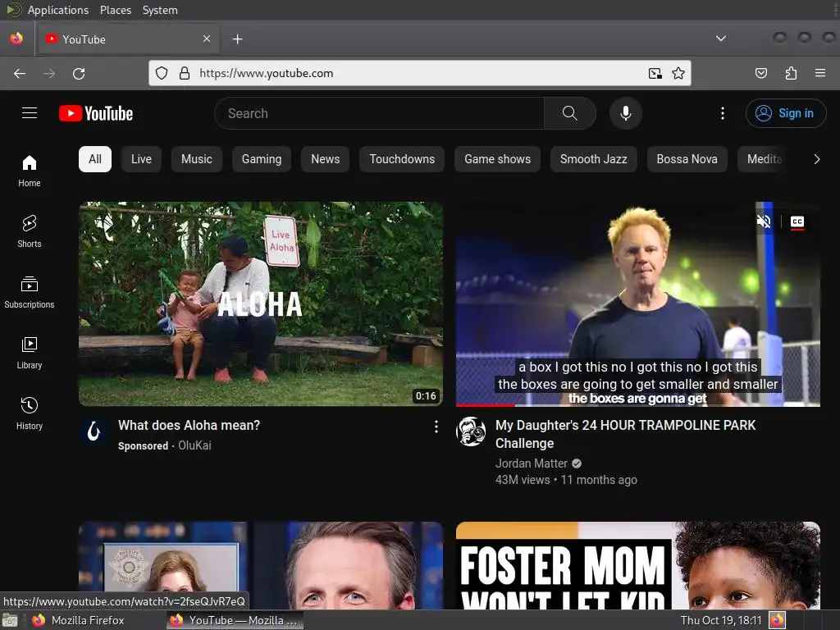Open a new browser tab

(237, 39)
